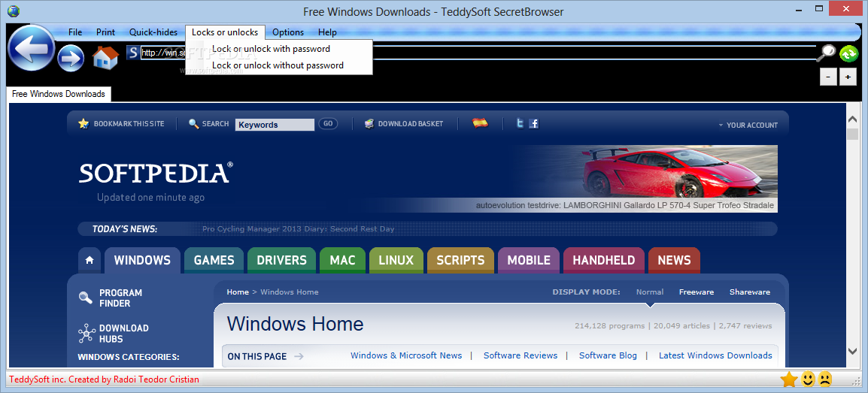Open Software Blog link
Viewport: 868px width, 393px height.
pyautogui.click(x=608, y=355)
